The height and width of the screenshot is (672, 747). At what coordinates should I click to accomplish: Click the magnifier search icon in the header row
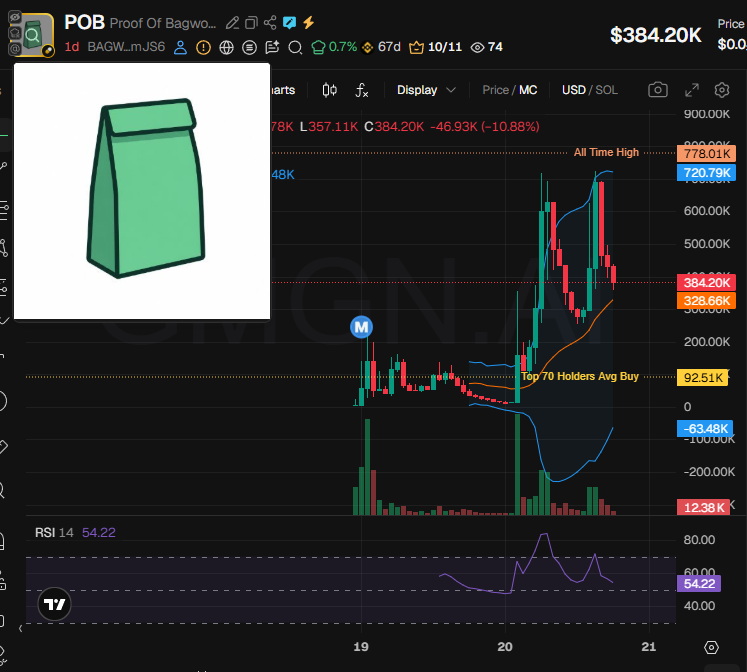[295, 47]
